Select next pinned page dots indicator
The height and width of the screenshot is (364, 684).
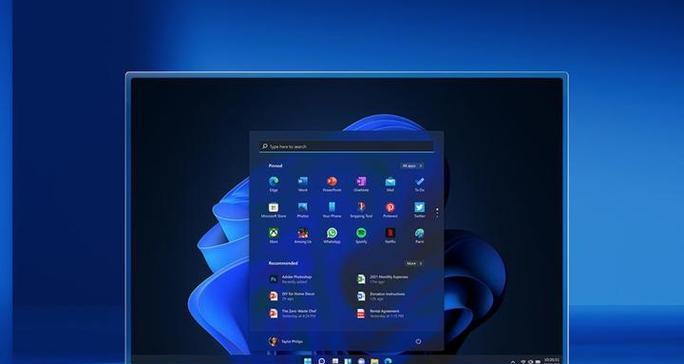point(437,212)
